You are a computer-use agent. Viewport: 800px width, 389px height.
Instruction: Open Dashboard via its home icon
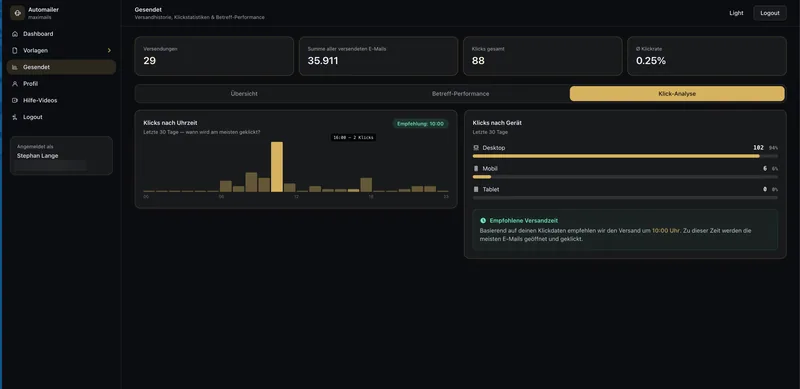[15, 34]
